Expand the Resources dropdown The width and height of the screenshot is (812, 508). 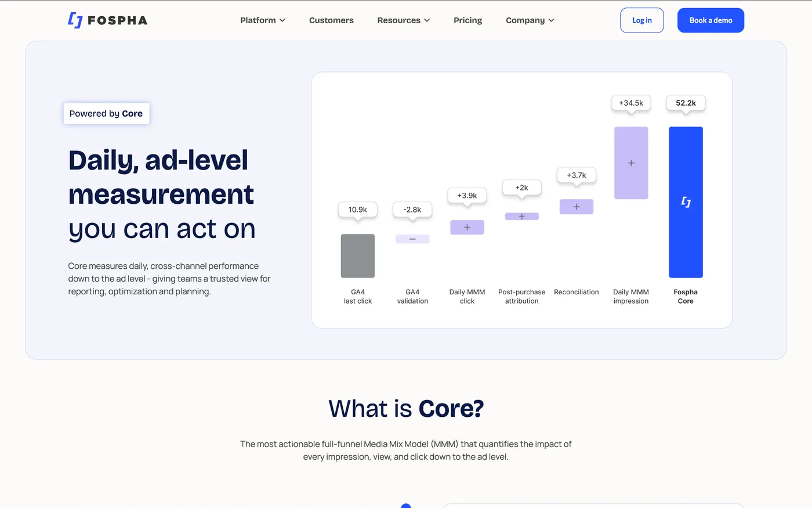tap(403, 20)
